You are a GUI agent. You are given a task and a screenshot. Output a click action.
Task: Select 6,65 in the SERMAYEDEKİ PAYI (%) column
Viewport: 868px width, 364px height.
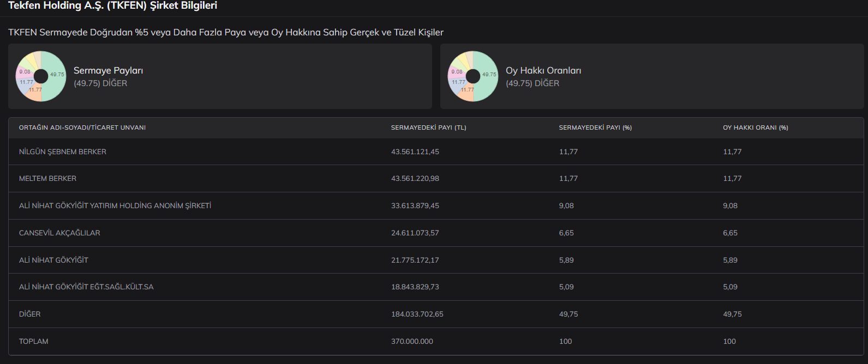tap(566, 233)
